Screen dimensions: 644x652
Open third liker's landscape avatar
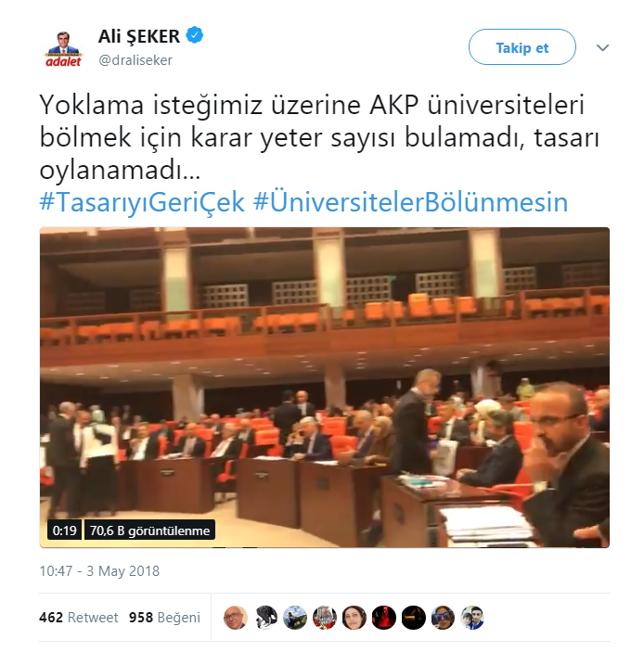[x=295, y=617]
